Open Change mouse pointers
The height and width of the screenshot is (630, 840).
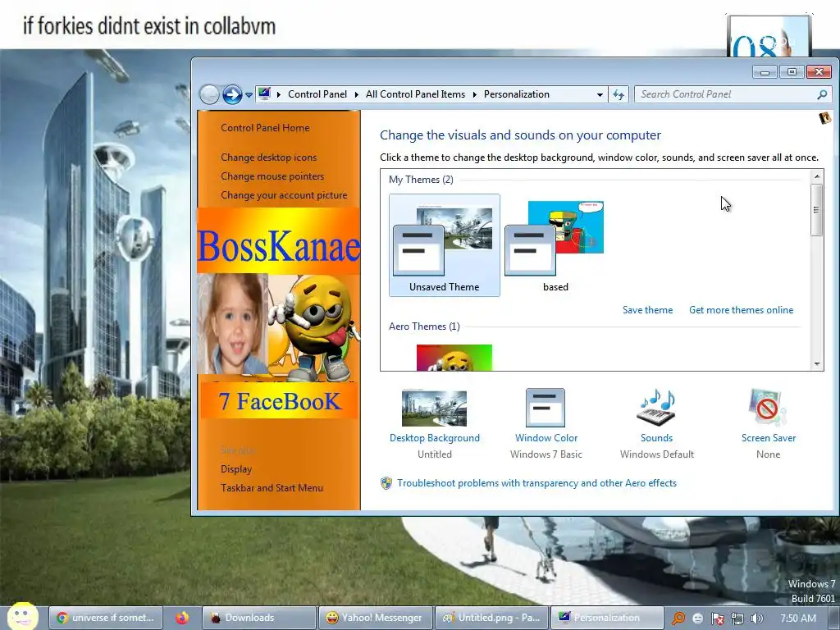272,176
